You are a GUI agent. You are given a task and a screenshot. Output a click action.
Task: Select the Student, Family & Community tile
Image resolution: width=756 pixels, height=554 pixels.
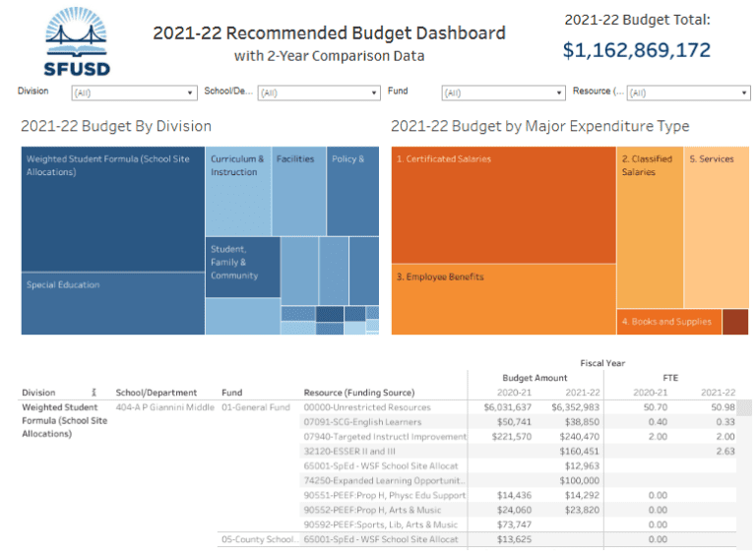pyautogui.click(x=242, y=267)
